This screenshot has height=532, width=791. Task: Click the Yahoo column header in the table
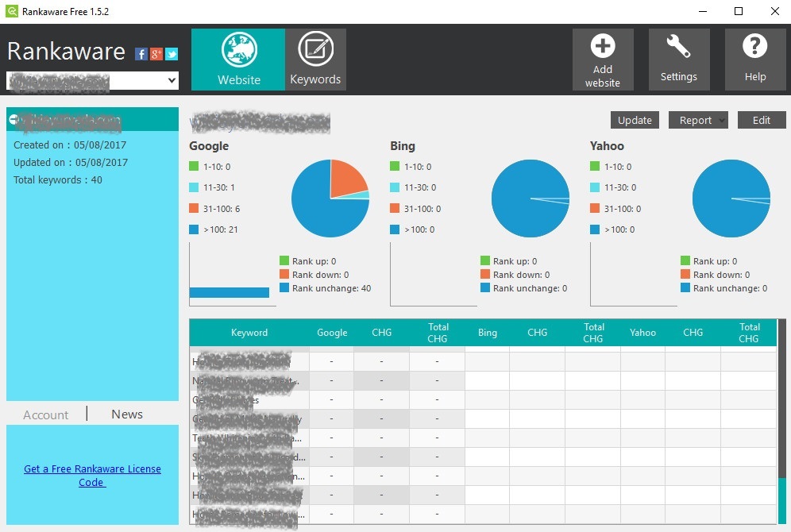642,333
